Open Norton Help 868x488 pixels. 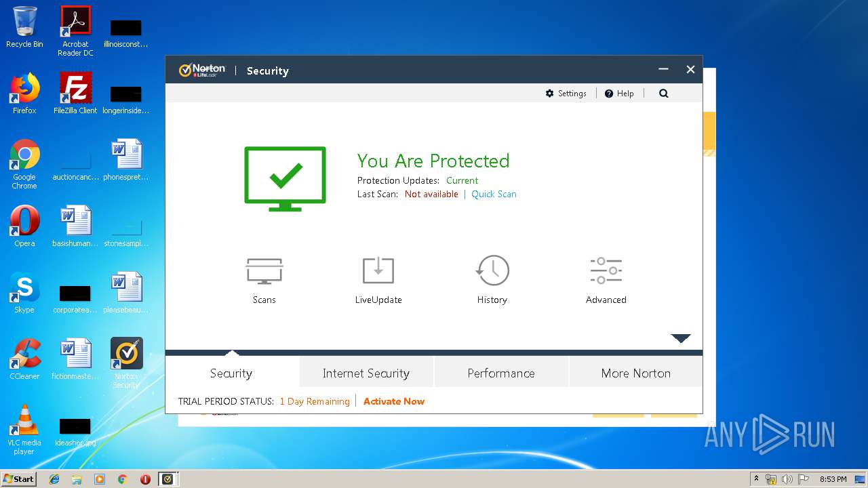pos(619,94)
